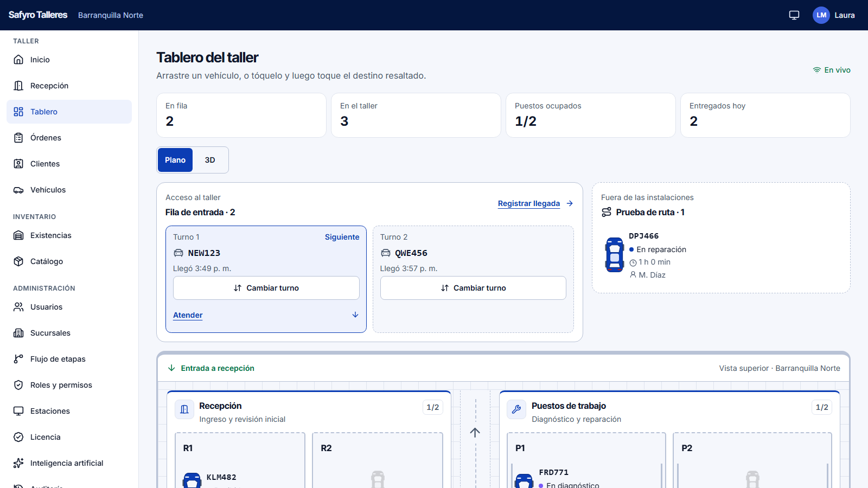The width and height of the screenshot is (868, 488).
Task: Click the Recepción door icon
Action: pyautogui.click(x=18, y=86)
